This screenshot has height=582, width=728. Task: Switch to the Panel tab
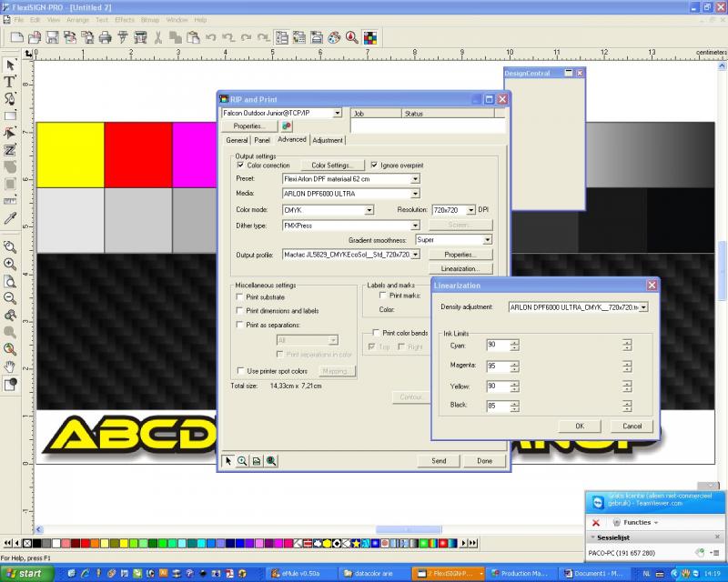click(x=262, y=140)
